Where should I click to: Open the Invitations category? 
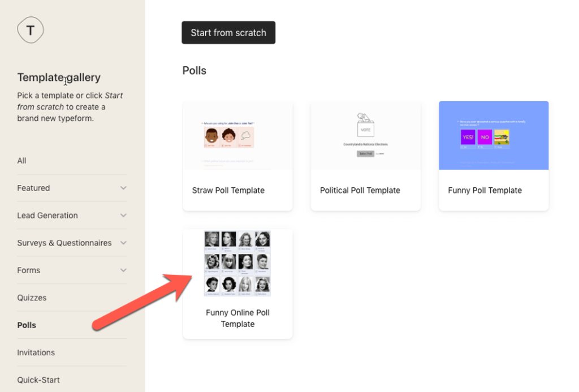36,352
